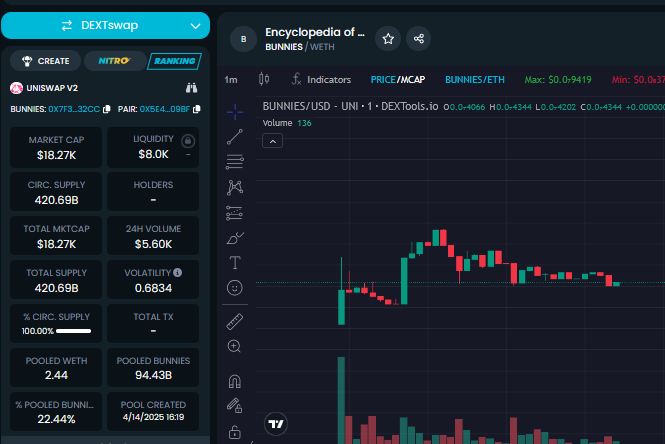The height and width of the screenshot is (444, 665).
Task: Click the POOLED WETH 2.44 card
Action: tap(56, 368)
